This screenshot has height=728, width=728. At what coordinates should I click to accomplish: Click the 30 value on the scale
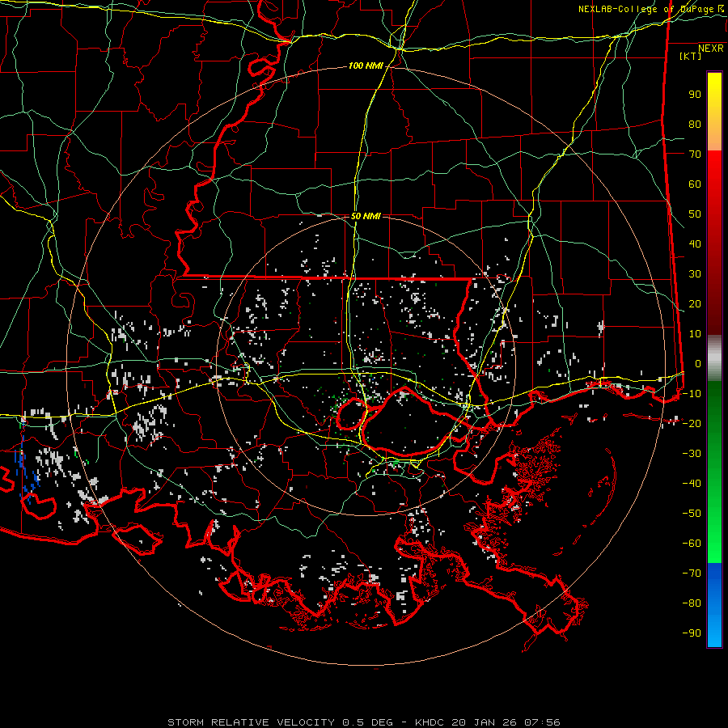(x=695, y=274)
